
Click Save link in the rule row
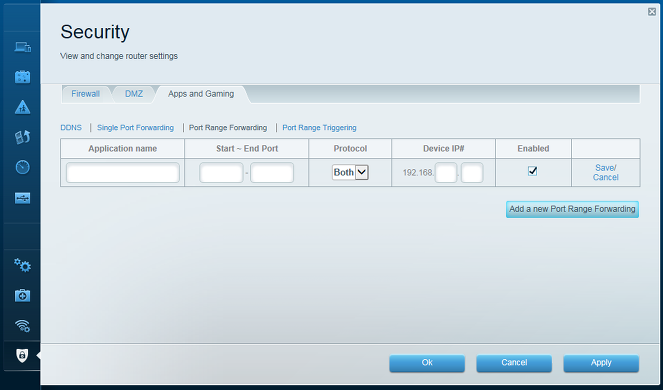[605, 168]
